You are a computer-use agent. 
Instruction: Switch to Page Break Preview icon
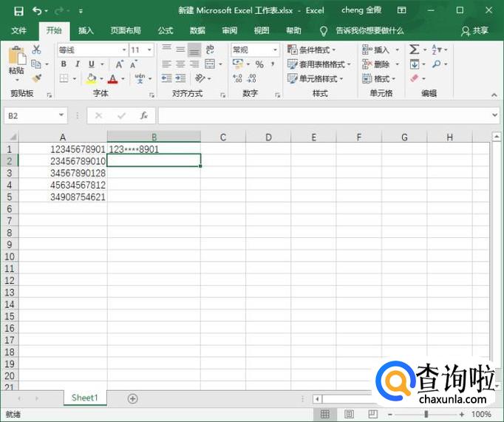(372, 414)
